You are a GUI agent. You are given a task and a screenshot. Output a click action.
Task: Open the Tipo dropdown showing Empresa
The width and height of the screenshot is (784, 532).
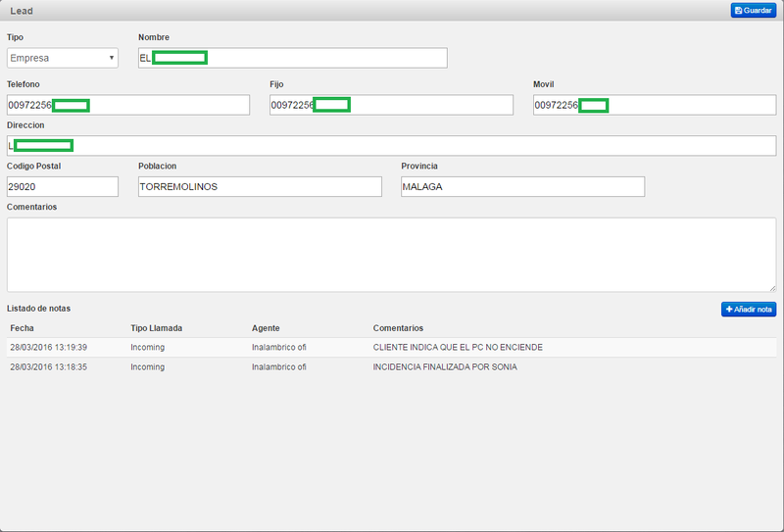click(62, 58)
